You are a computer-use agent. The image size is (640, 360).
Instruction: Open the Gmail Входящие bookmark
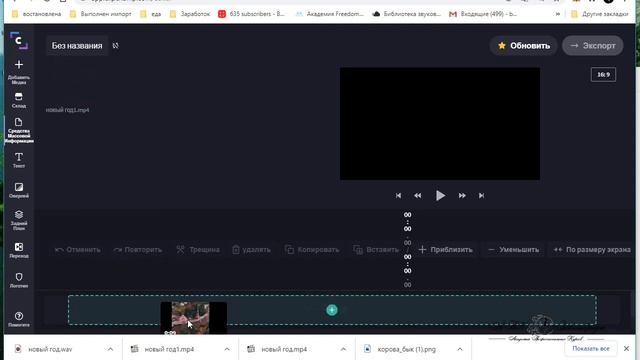[483, 14]
